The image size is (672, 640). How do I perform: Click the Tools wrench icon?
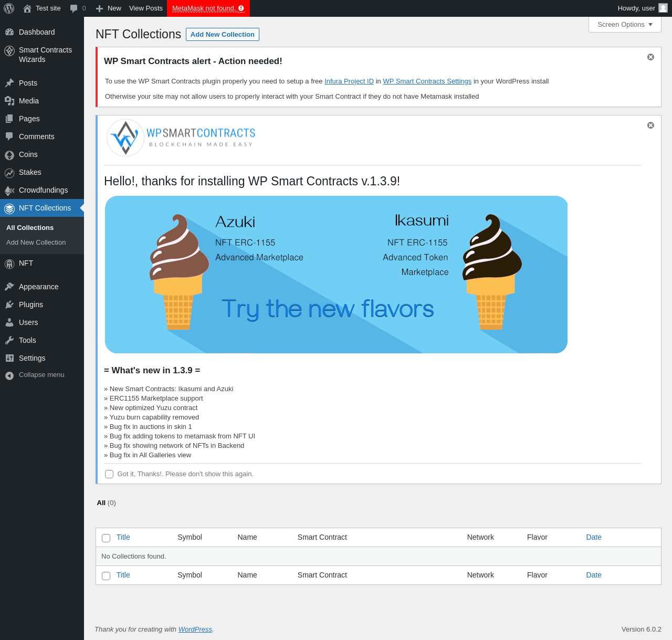(x=9, y=340)
